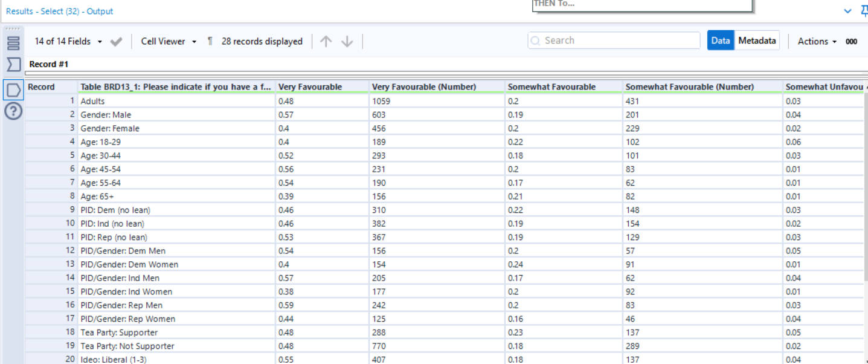Show the messages list view icon
Viewport: 868px width, 364px height.
13,44
